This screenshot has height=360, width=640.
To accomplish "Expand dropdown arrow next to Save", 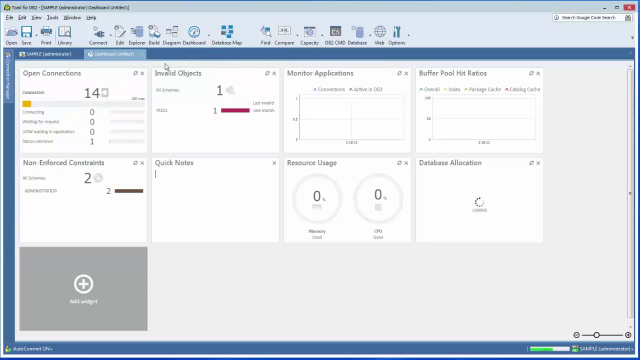I will [36, 35].
